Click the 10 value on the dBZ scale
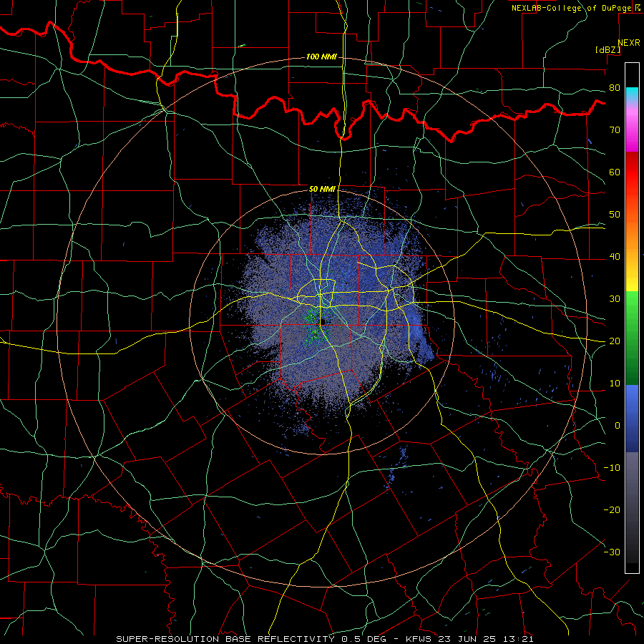The image size is (644, 644). tap(615, 384)
